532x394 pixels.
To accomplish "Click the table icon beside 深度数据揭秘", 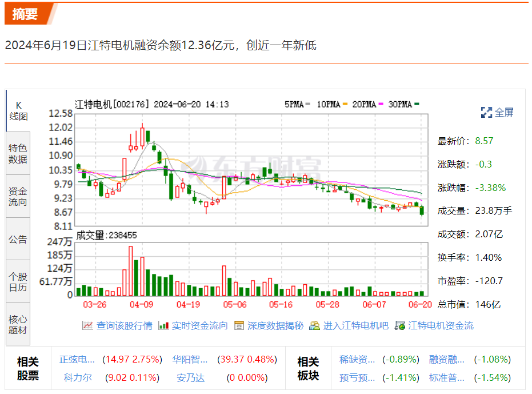I will 239,325.
